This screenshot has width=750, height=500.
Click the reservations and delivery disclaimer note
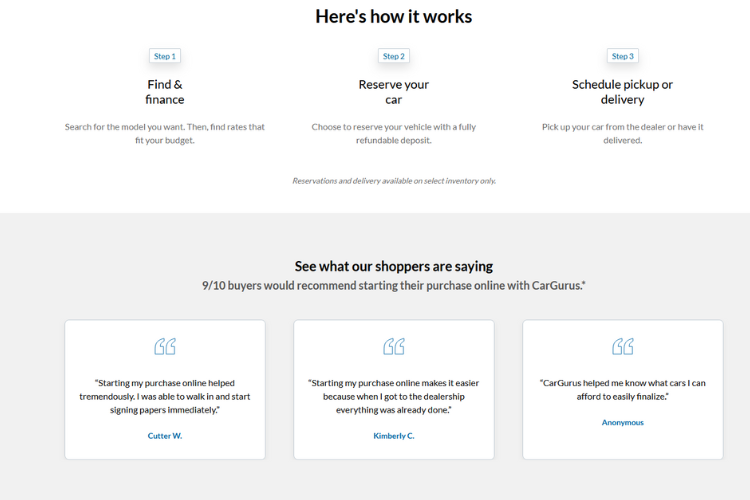(x=393, y=181)
